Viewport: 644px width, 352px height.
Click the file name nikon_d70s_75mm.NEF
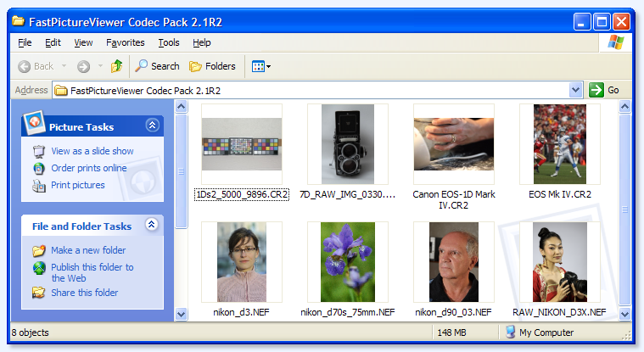348,312
